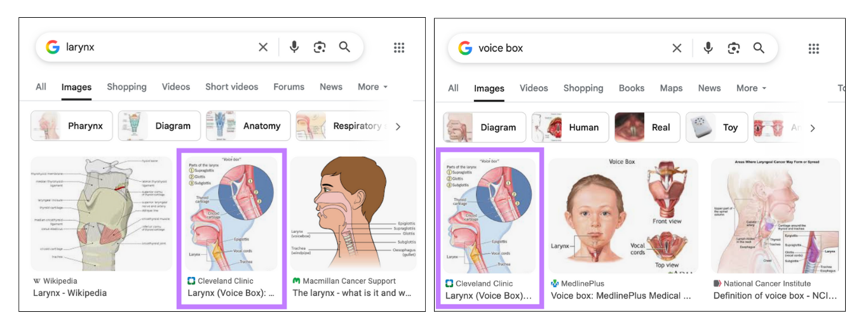The height and width of the screenshot is (329, 868).
Task: Click 'Larynx (Voice Box)' title in larynx results
Action: pos(231,293)
